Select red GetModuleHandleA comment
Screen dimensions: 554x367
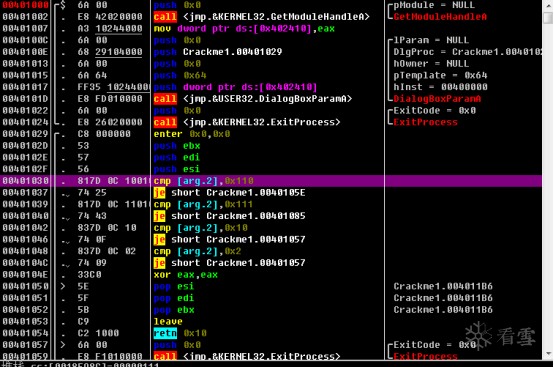(x=440, y=17)
